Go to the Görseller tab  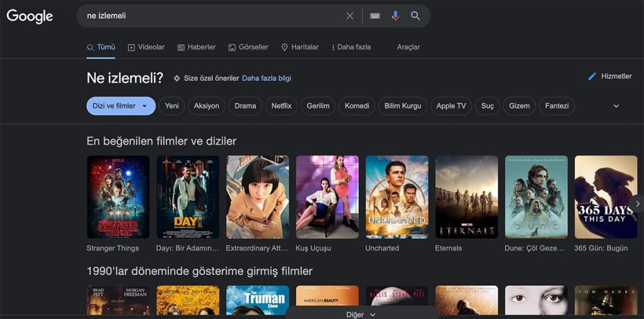click(x=248, y=47)
